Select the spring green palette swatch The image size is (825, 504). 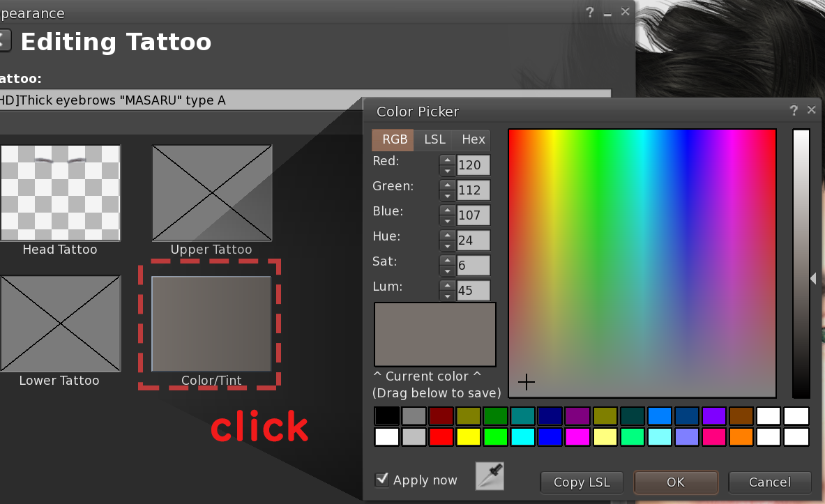point(632,436)
